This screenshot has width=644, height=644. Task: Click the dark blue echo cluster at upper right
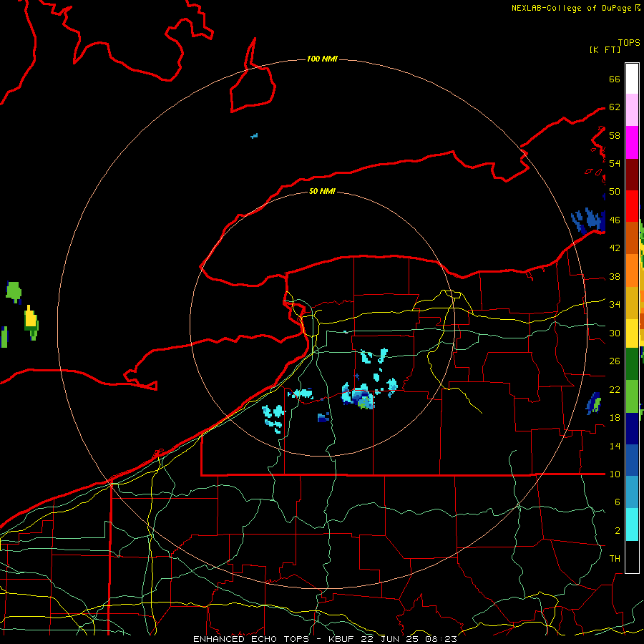[589, 220]
